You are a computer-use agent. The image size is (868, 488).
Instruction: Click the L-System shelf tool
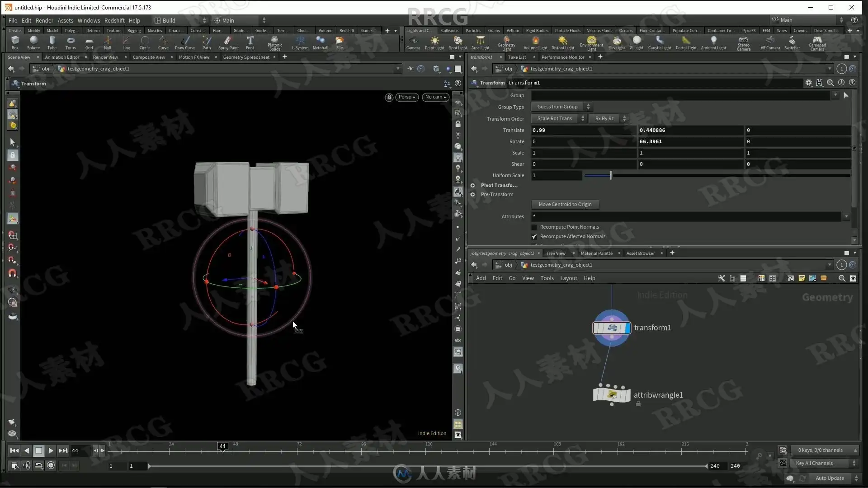coord(300,42)
